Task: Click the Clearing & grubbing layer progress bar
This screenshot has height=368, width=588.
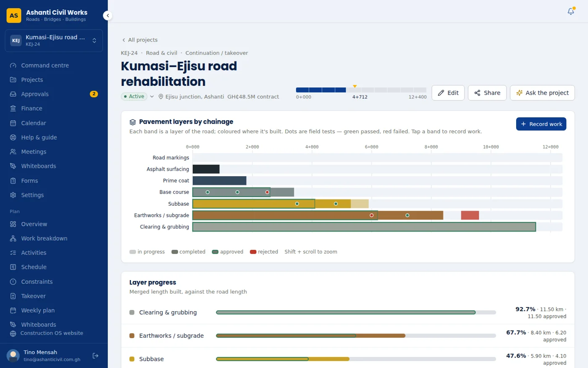Action: tap(356, 312)
